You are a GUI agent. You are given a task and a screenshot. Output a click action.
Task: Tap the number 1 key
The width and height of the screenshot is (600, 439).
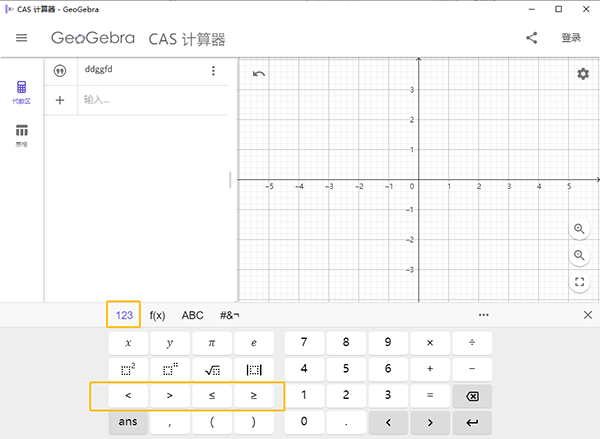click(304, 396)
